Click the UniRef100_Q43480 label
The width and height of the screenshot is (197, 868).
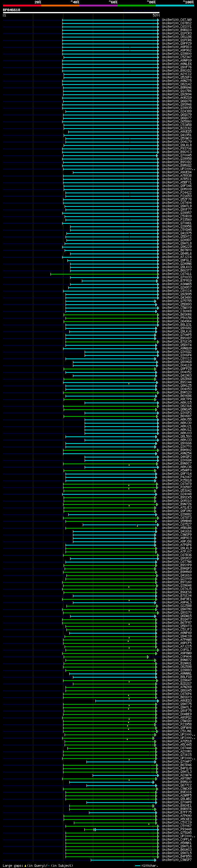click(177, 297)
